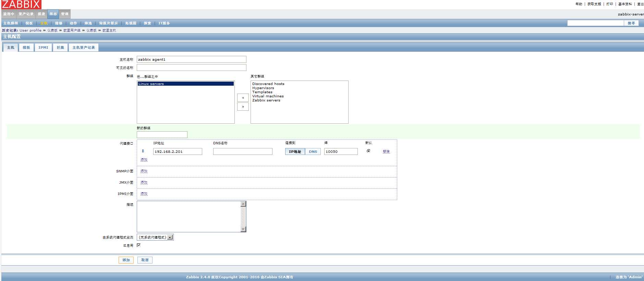Click the top-right search input box
Image resolution: width=644 pixels, height=281 pixels.
pos(595,23)
